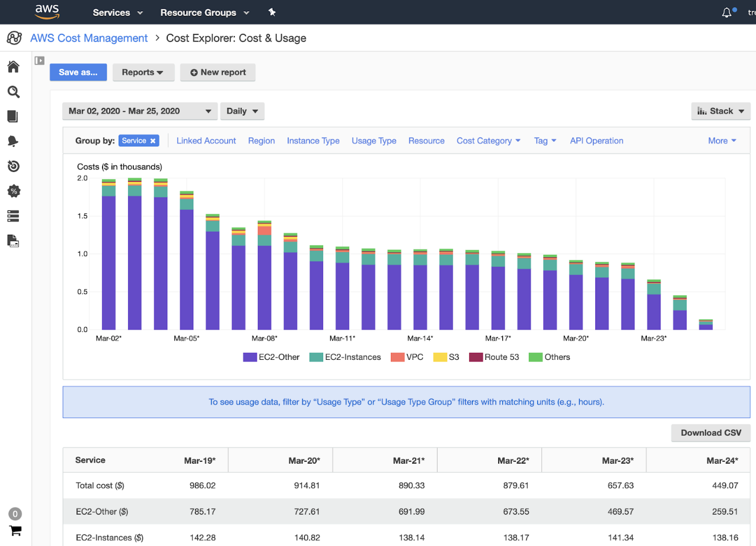This screenshot has width=756, height=546.
Task: Click the Mar-19* column header
Action: (x=199, y=461)
